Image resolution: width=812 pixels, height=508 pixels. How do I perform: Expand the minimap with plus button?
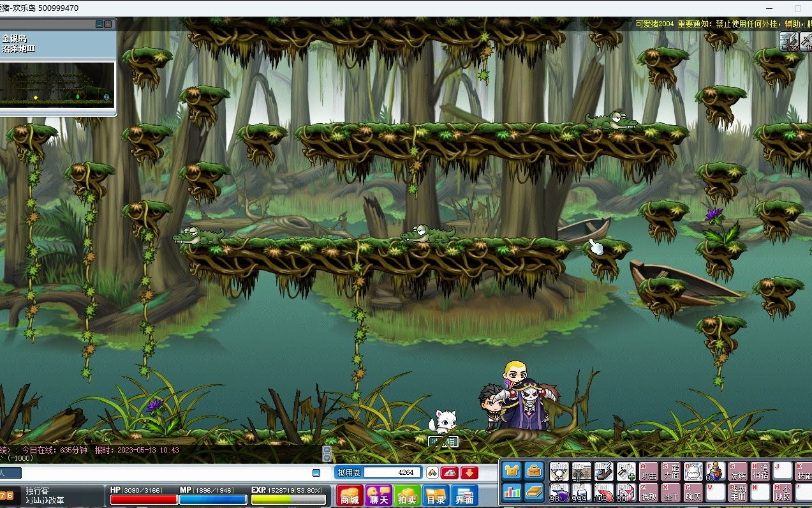tap(108, 24)
